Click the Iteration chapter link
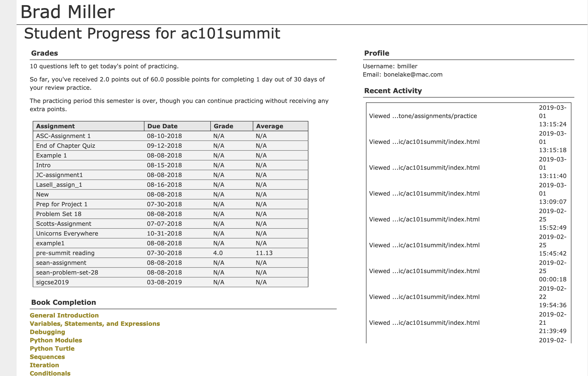The image size is (588, 376). click(x=44, y=365)
